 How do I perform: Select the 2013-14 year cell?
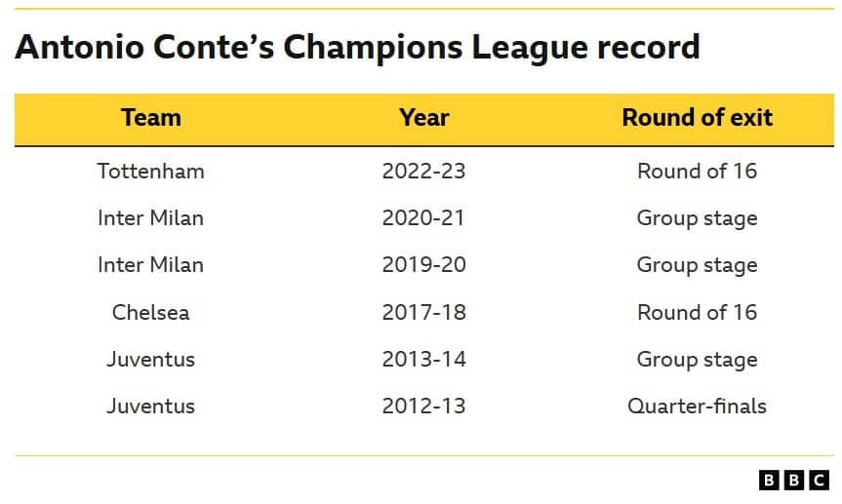[423, 360]
